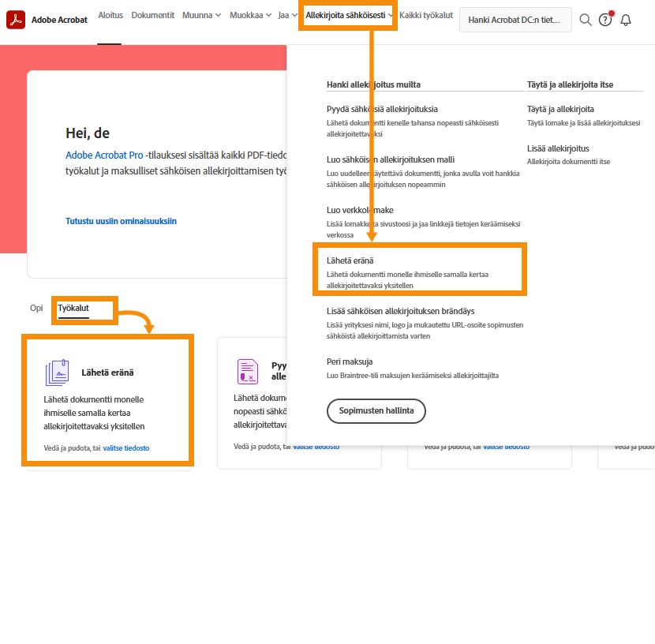This screenshot has width=655, height=644.
Task: Select the Luo verkkolomake menu entry
Action: point(360,211)
